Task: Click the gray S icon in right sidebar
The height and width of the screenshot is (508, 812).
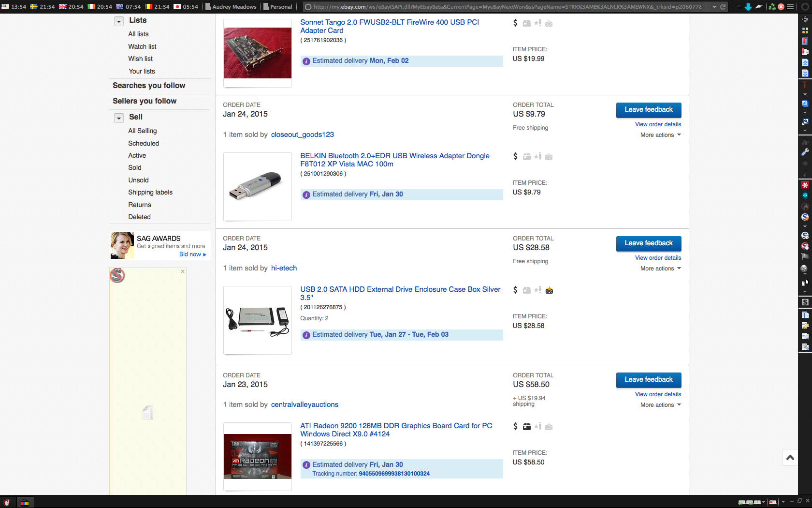Action: tap(805, 302)
